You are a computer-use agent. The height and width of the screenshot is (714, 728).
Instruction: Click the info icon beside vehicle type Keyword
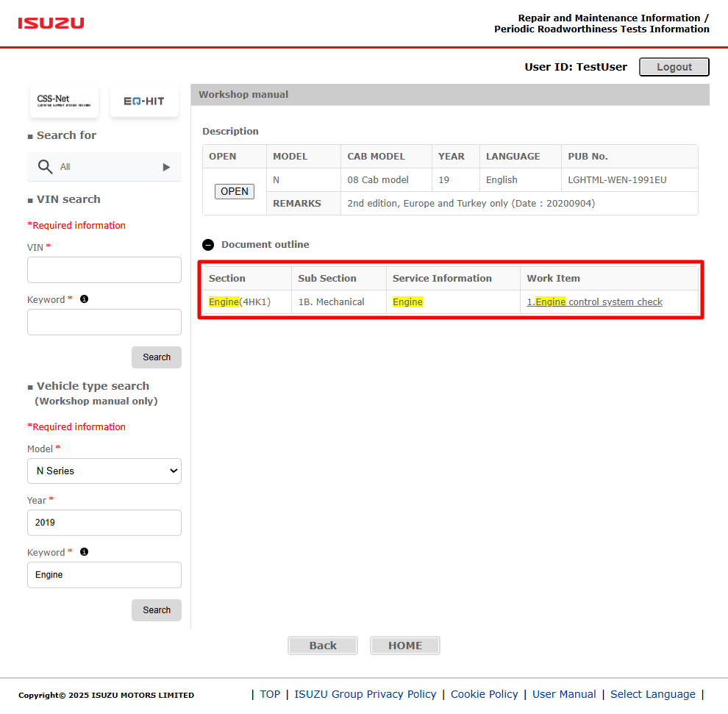click(84, 551)
